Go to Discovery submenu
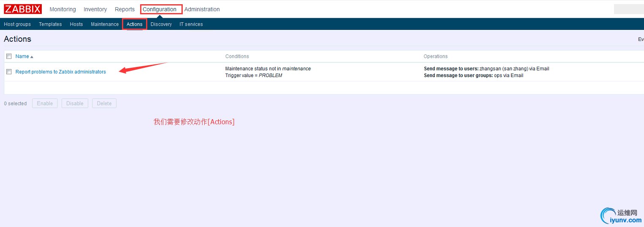Image resolution: width=644 pixels, height=227 pixels. point(161,24)
